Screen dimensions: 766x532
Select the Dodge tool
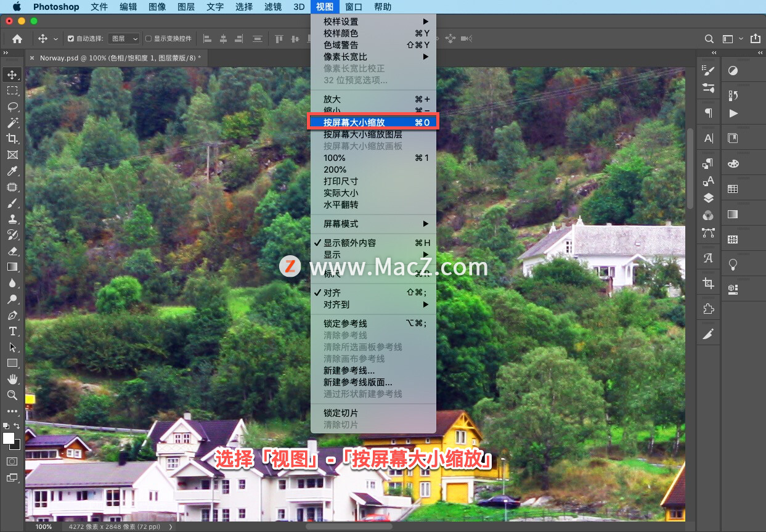(12, 299)
